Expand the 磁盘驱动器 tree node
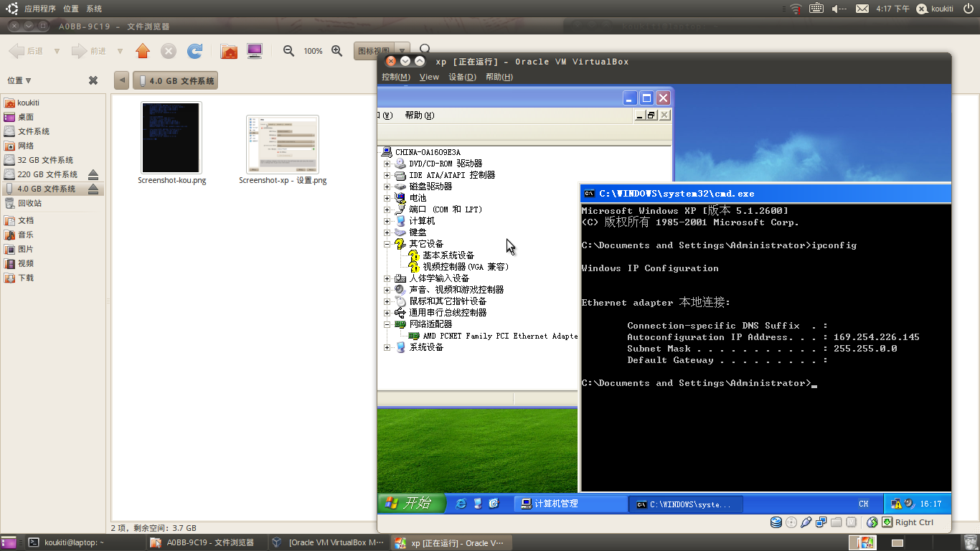 [x=387, y=187]
